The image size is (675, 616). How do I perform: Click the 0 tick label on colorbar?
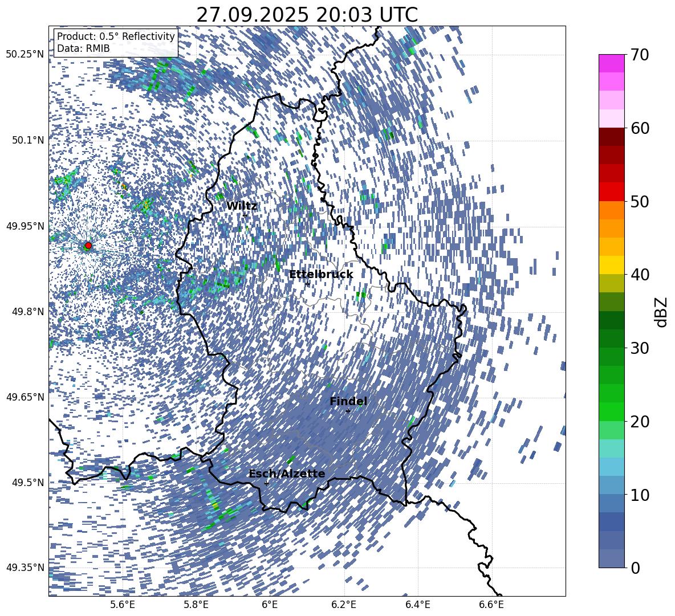point(635,568)
